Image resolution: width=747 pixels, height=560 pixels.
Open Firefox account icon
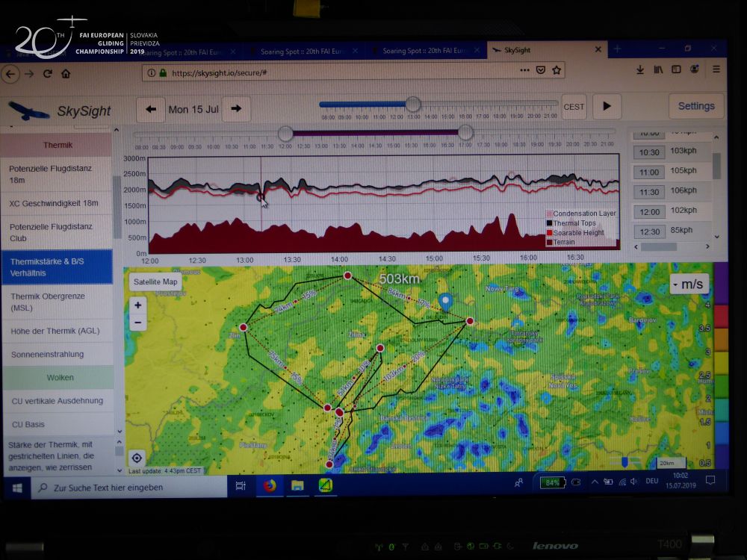(x=695, y=69)
